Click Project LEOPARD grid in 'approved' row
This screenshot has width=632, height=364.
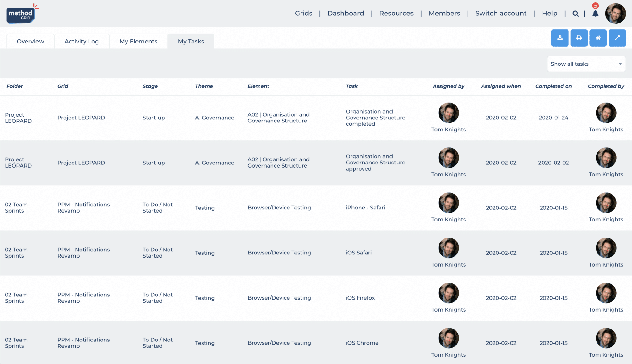click(x=81, y=163)
